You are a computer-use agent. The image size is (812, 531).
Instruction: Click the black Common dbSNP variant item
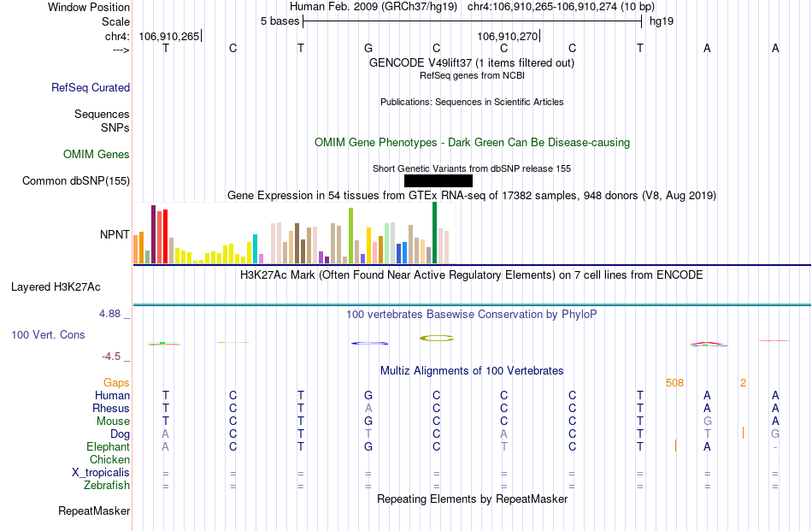point(438,180)
